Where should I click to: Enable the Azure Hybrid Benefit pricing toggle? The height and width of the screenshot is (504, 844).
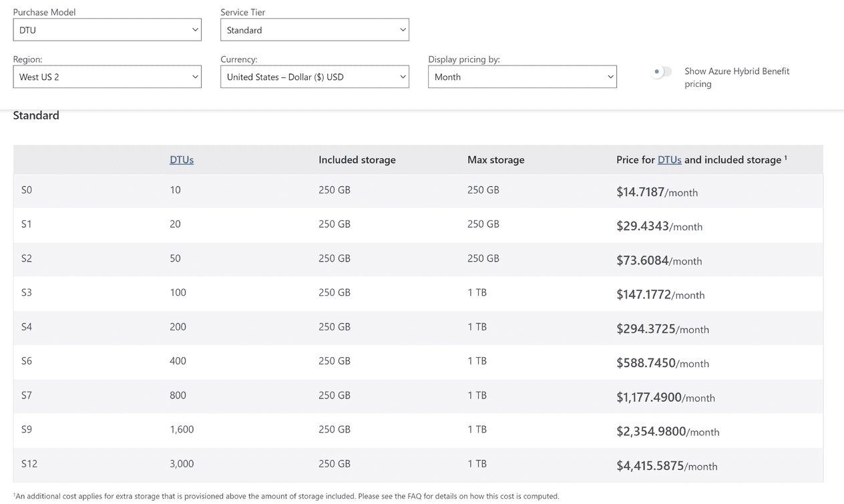[662, 71]
